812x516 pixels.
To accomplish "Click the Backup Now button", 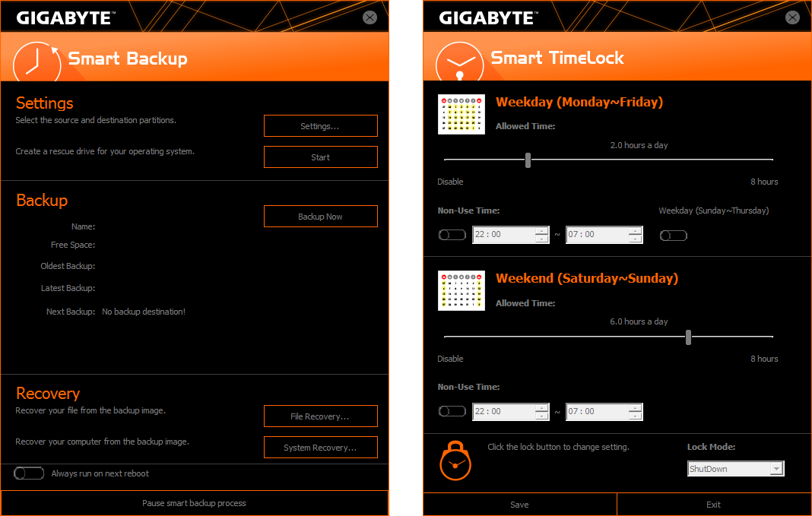I will click(321, 217).
